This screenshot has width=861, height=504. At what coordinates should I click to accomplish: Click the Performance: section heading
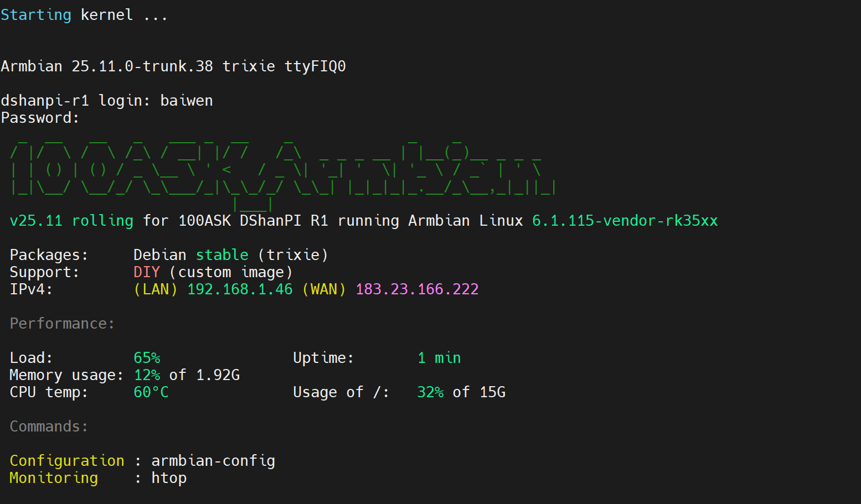pyautogui.click(x=62, y=324)
